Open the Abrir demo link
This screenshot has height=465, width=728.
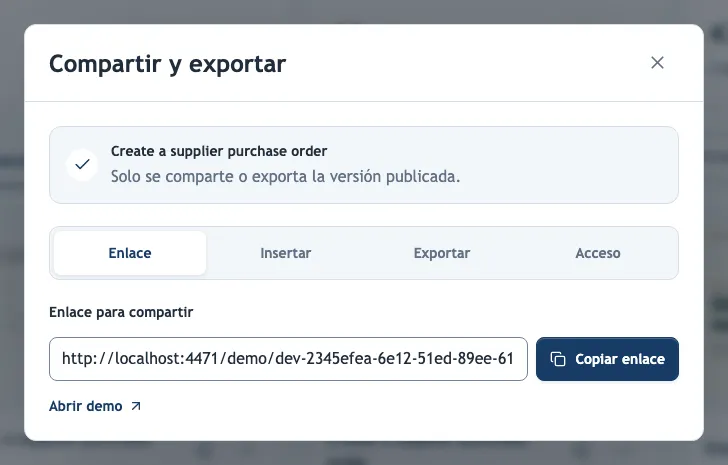click(95, 406)
